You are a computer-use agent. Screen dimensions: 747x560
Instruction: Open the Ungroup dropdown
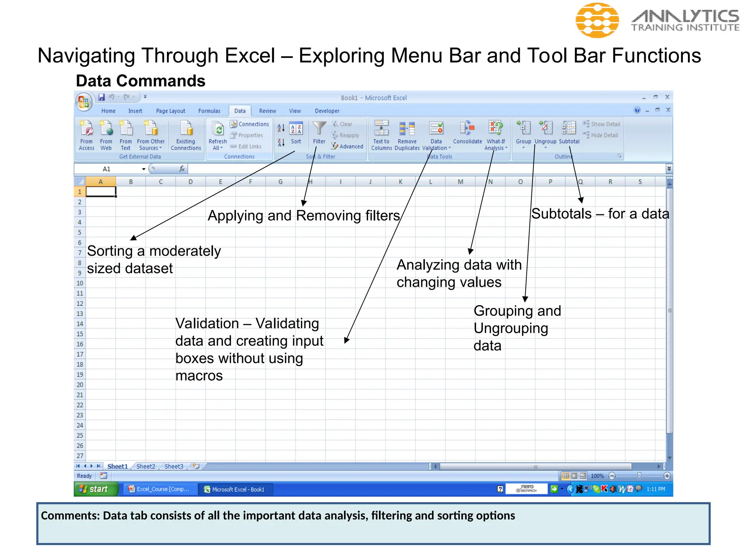[x=546, y=148]
